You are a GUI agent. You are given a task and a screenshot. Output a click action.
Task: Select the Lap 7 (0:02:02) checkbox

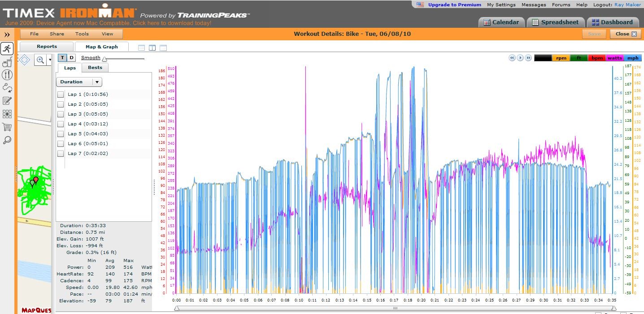coord(61,154)
